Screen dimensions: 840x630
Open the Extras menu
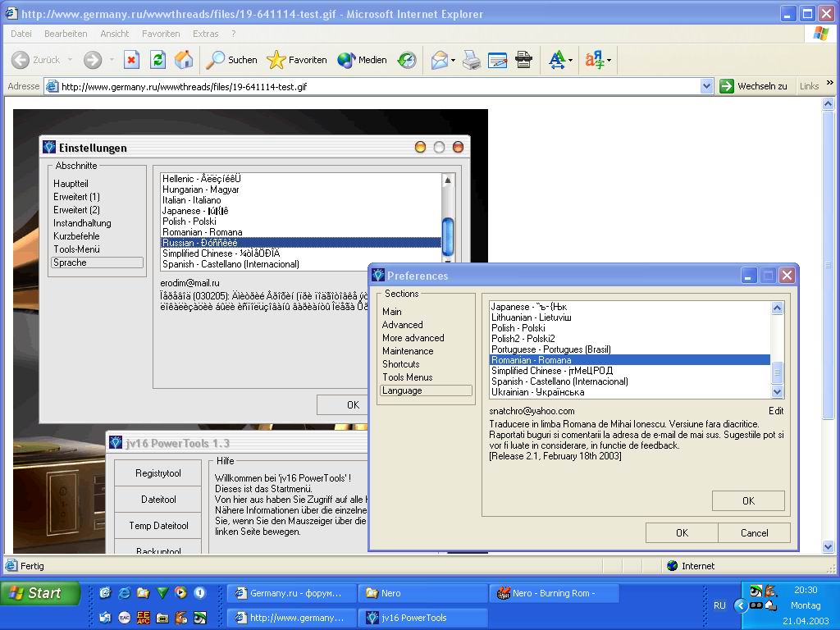tap(205, 34)
